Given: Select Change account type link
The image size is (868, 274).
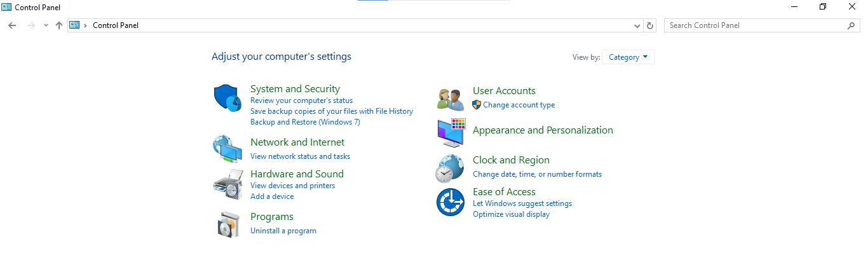Looking at the screenshot, I should (519, 105).
